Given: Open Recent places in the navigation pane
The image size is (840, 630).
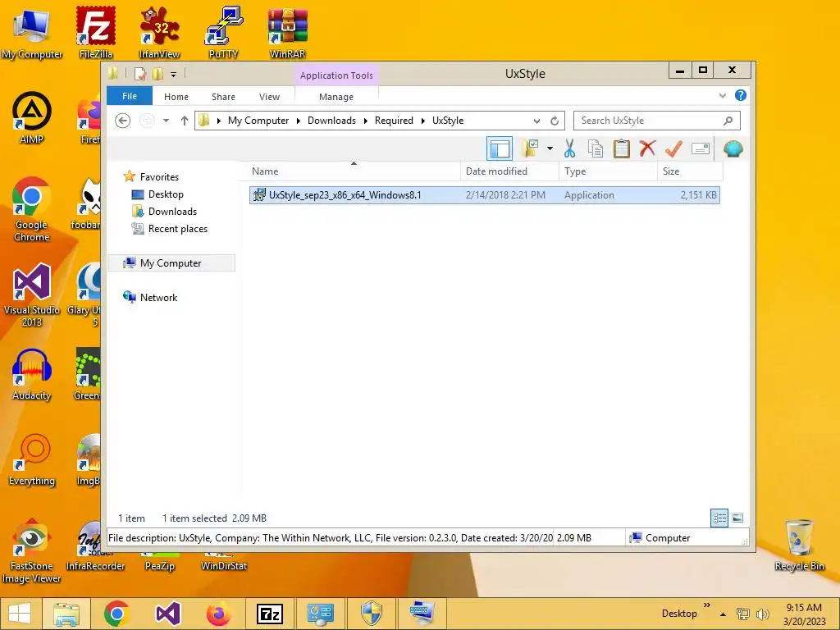Looking at the screenshot, I should click(177, 229).
